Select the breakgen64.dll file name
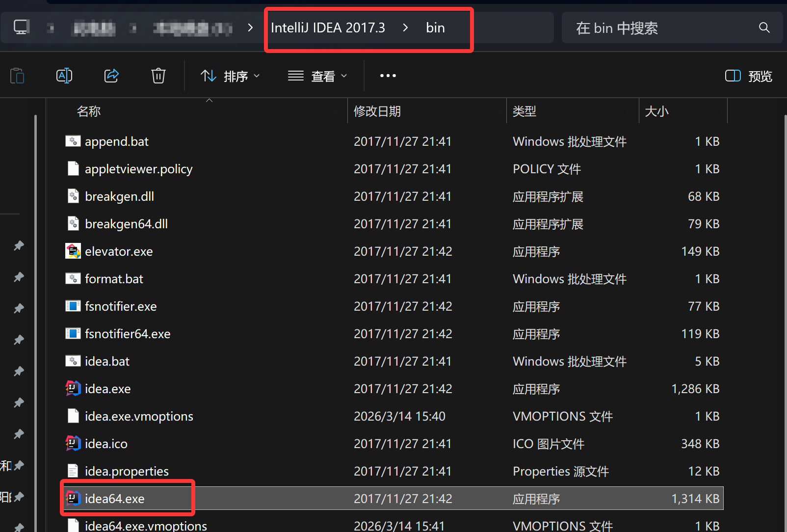The height and width of the screenshot is (532, 787). tap(127, 224)
